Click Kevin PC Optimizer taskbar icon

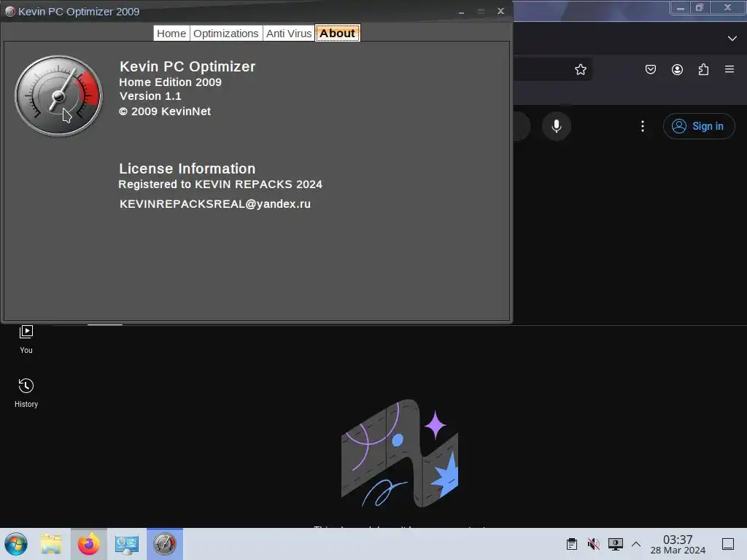point(165,544)
